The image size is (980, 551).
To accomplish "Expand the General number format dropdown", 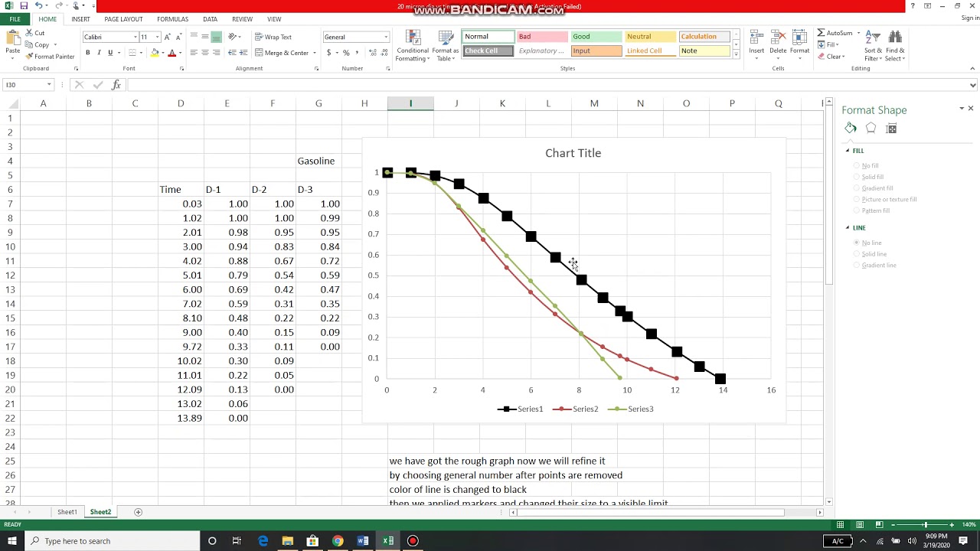I will click(x=386, y=37).
